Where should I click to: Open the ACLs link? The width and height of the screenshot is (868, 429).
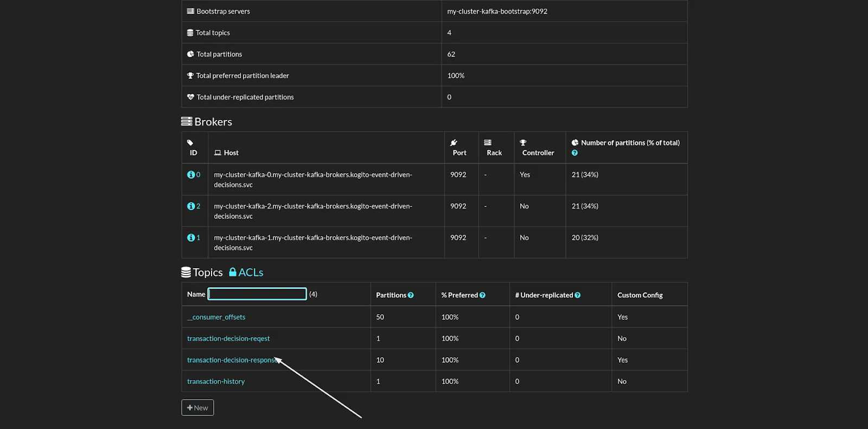click(x=246, y=272)
